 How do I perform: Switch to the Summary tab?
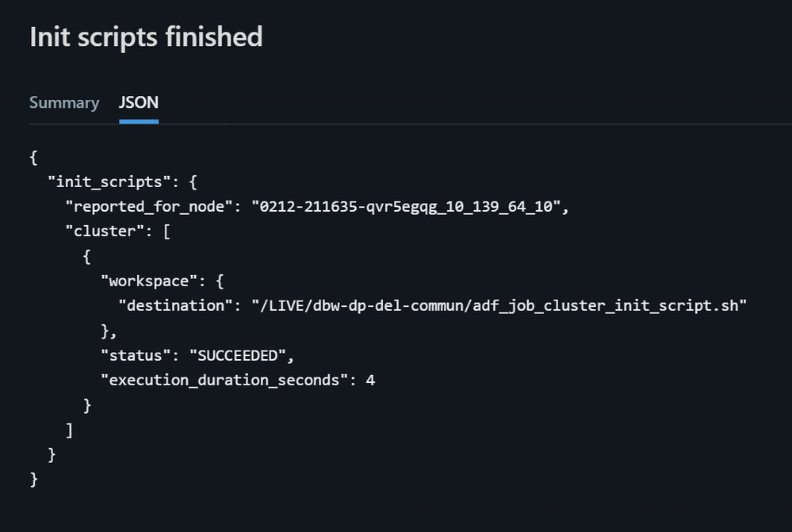point(64,103)
